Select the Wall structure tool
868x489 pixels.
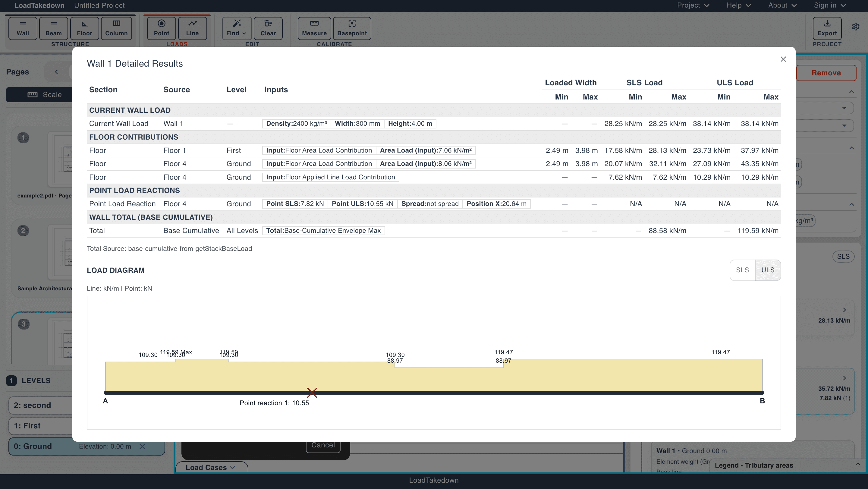pyautogui.click(x=22, y=28)
